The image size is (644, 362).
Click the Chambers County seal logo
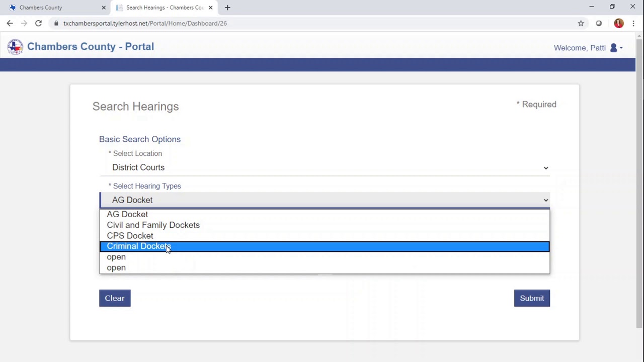(15, 47)
